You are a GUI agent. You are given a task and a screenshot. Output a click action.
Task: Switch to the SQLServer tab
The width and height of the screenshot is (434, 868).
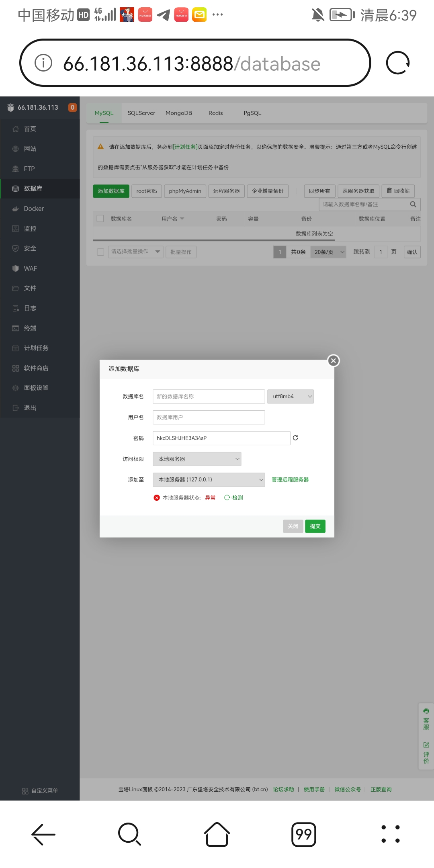click(141, 113)
